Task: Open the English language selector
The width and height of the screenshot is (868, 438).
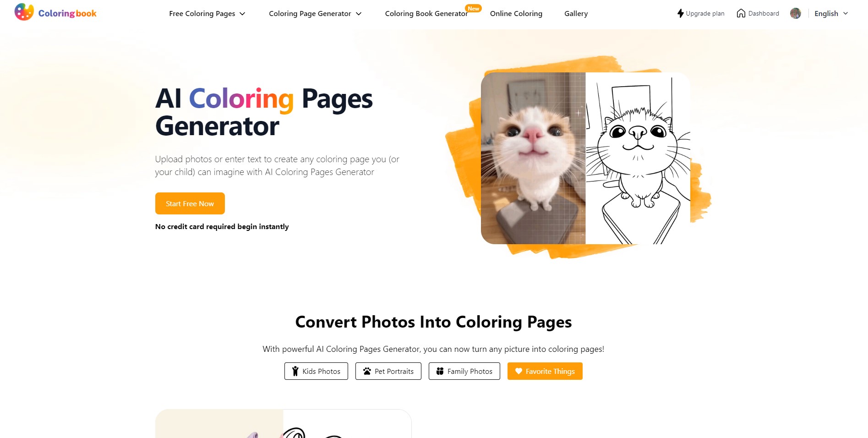Action: (x=831, y=14)
